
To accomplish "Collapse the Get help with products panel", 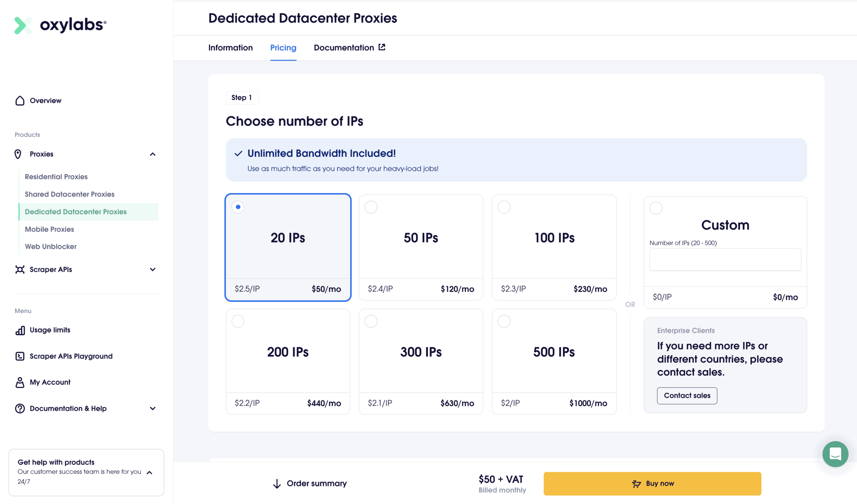I will tap(149, 472).
